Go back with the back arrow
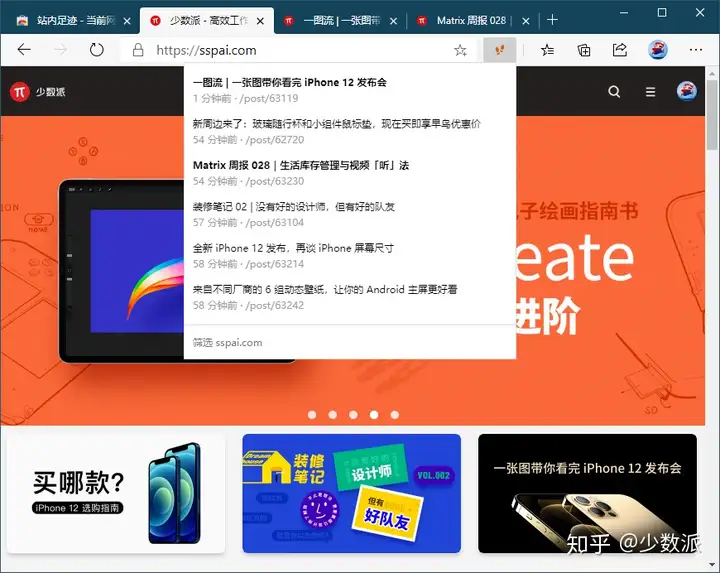Screen dimensions: 720x573 click(24, 50)
